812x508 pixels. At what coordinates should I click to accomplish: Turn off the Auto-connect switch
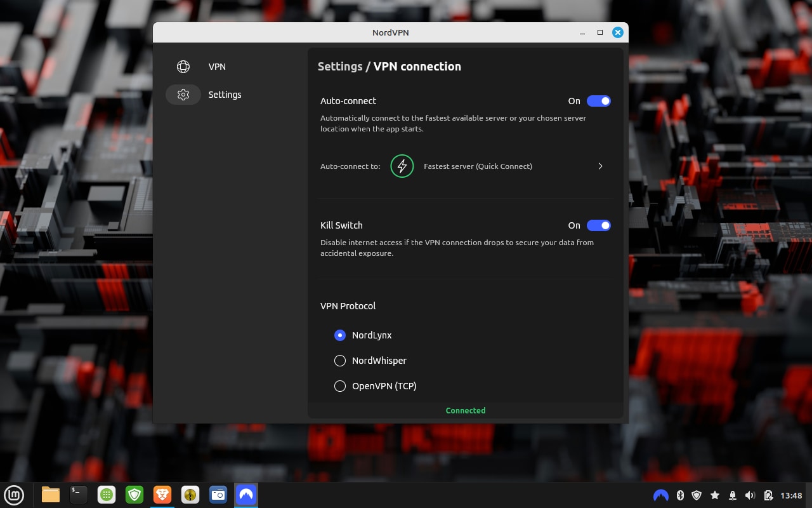pyautogui.click(x=599, y=101)
